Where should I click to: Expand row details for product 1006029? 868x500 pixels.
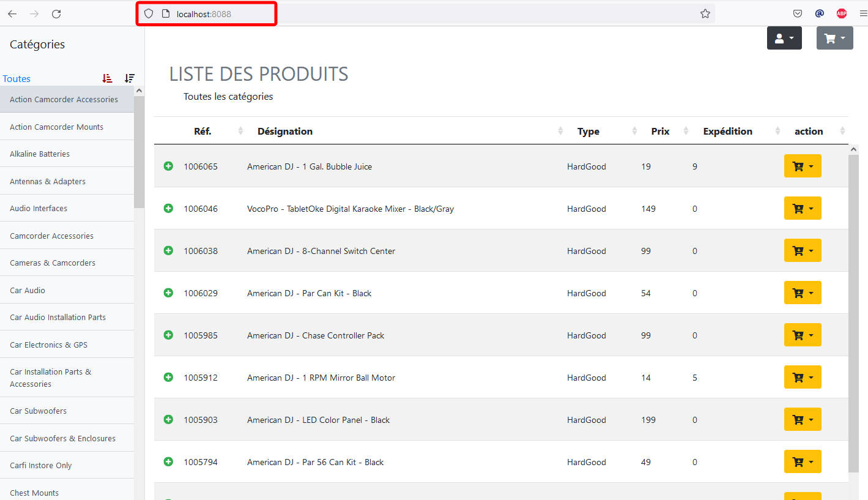[168, 293]
